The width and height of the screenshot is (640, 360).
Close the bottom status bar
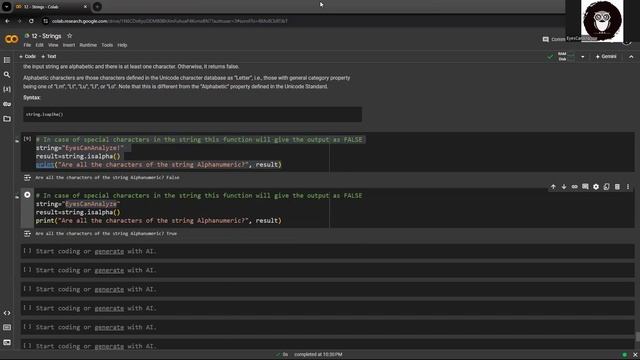pos(635,355)
